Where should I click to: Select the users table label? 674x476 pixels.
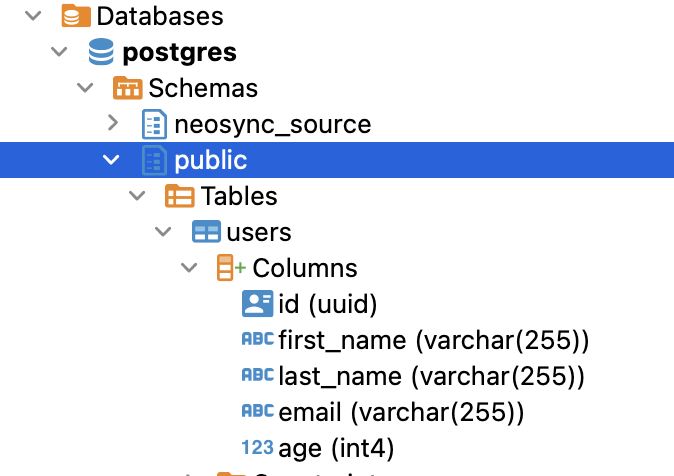(259, 233)
